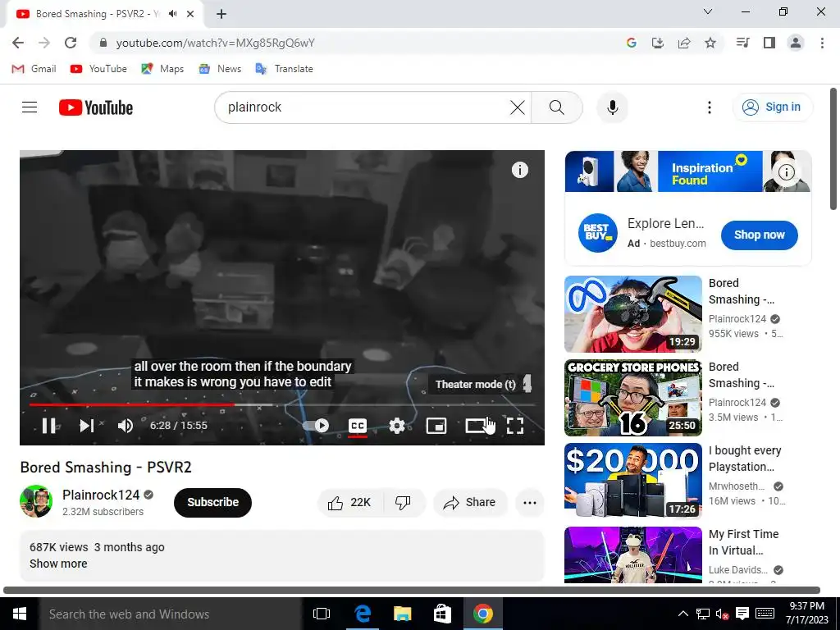This screenshot has height=630, width=840.
Task: Click the address bar URL
Action: coord(216,43)
